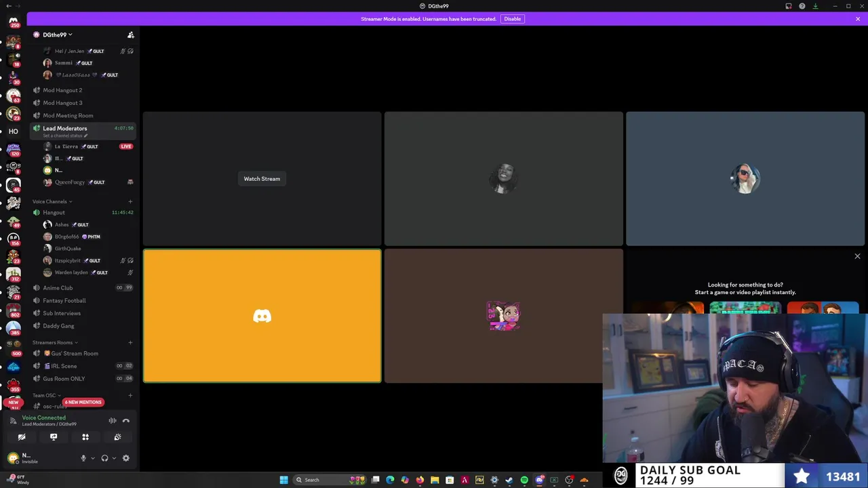868x488 pixels.
Task: Open Firefox from the taskbar
Action: tap(420, 480)
